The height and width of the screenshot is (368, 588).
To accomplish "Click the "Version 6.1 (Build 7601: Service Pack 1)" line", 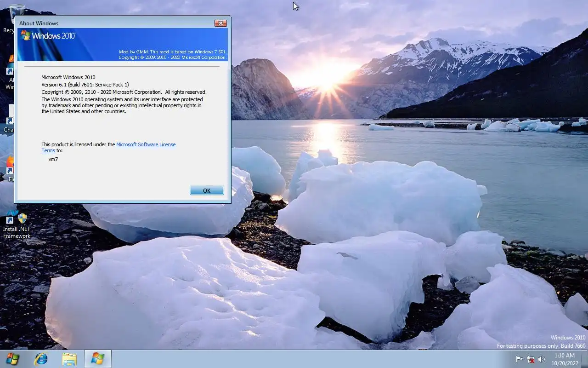I will click(85, 85).
